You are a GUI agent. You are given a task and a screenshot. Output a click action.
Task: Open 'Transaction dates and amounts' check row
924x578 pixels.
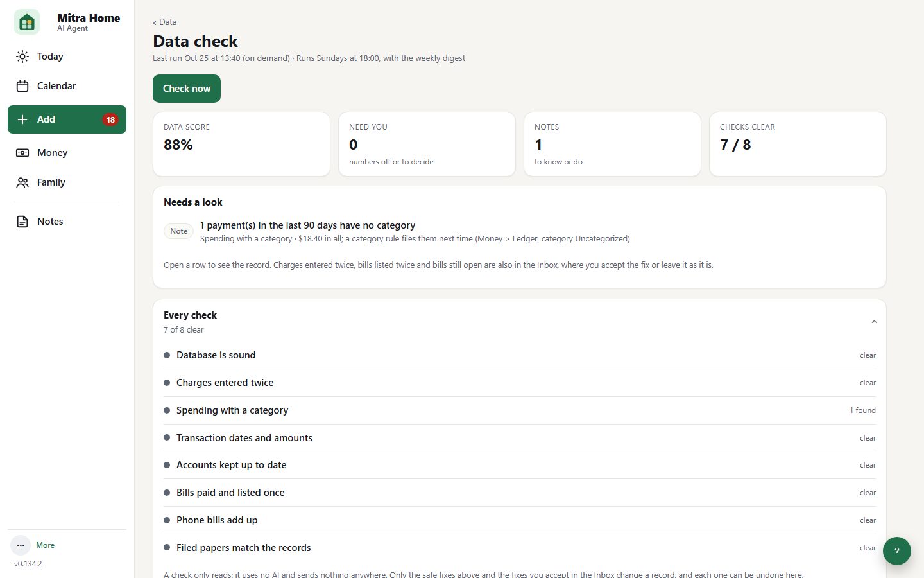pyautogui.click(x=520, y=438)
